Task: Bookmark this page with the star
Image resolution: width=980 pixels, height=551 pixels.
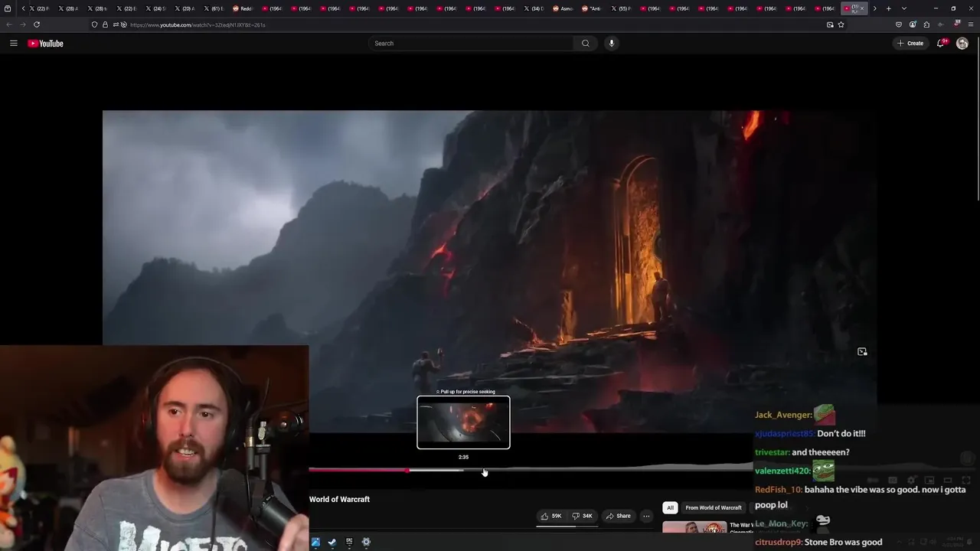Action: [841, 24]
